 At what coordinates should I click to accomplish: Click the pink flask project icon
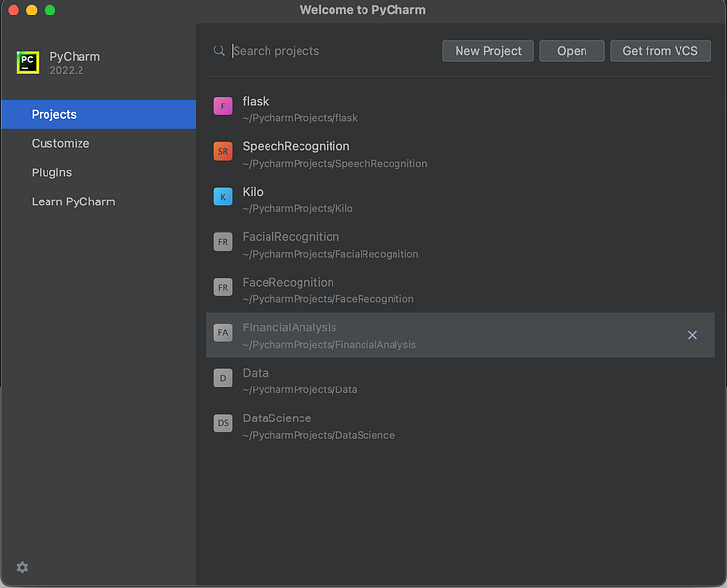point(223,107)
